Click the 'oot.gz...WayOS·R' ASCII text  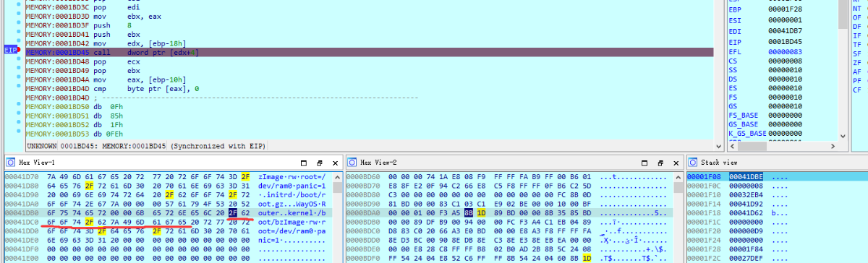(292, 204)
